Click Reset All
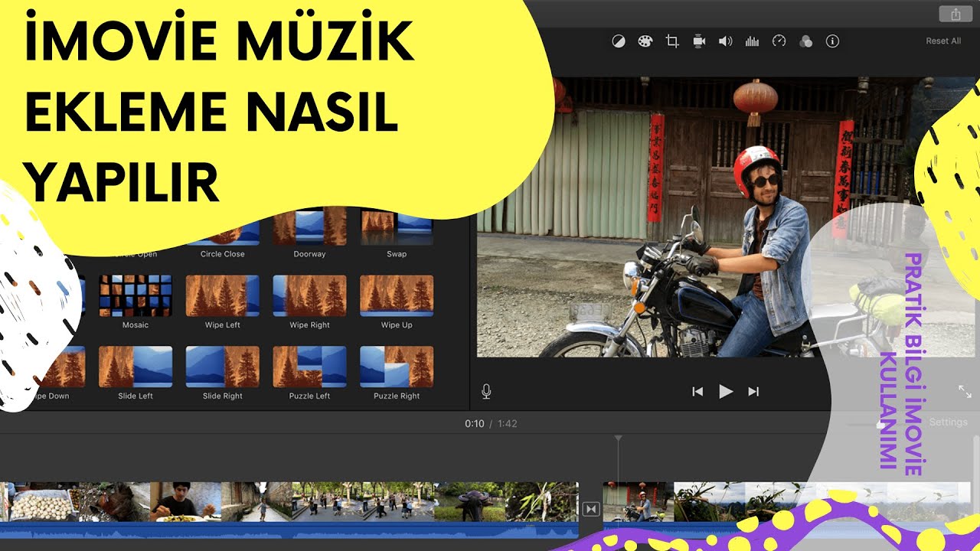The height and width of the screenshot is (551, 980). tap(943, 41)
